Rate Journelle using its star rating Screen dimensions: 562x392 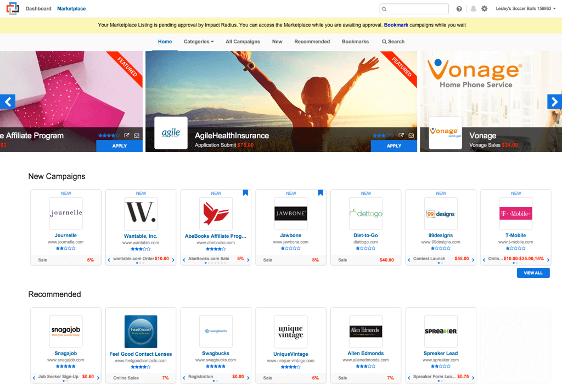[66, 249]
